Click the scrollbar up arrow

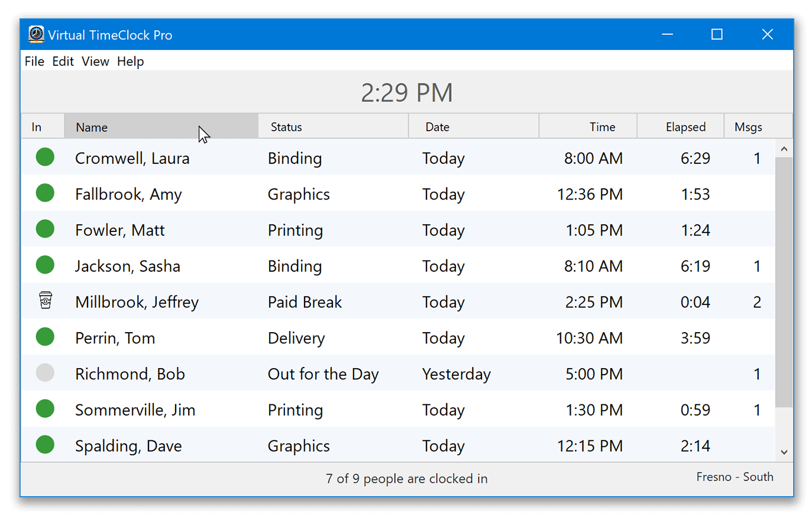[784, 149]
